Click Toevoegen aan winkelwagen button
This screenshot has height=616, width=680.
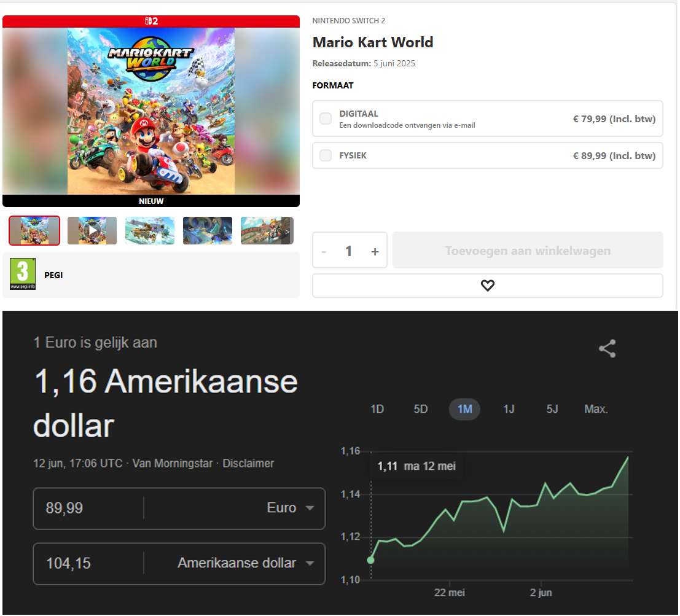pos(527,250)
